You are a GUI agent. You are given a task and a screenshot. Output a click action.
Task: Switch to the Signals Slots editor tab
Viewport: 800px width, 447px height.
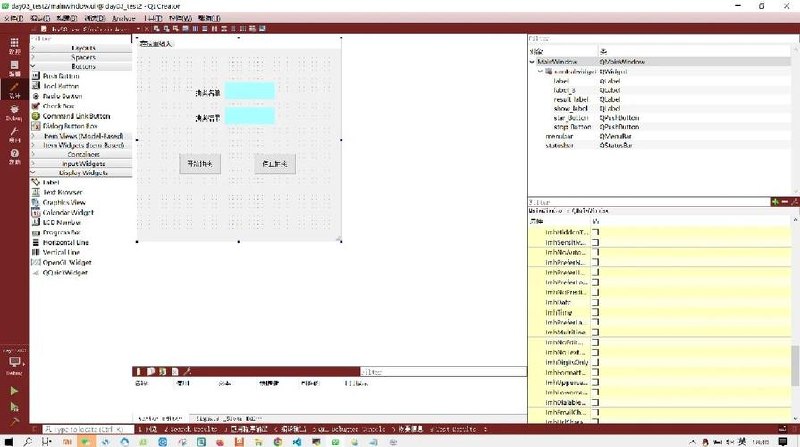pos(229,418)
